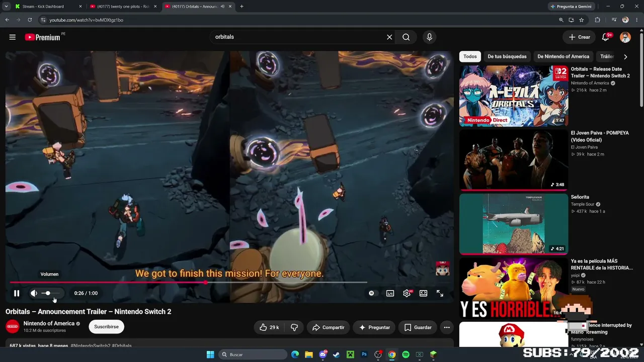
Task: Open Microsoft Edge from the taskbar
Action: tap(295, 354)
